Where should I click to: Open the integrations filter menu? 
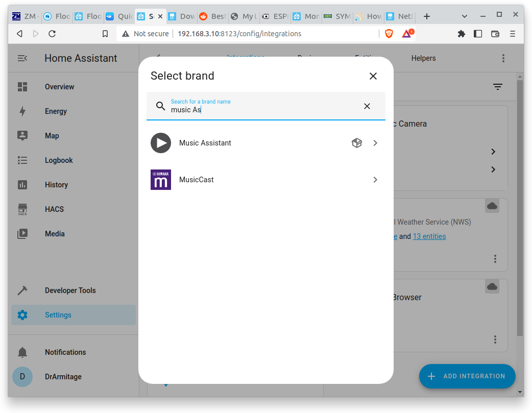click(x=497, y=87)
